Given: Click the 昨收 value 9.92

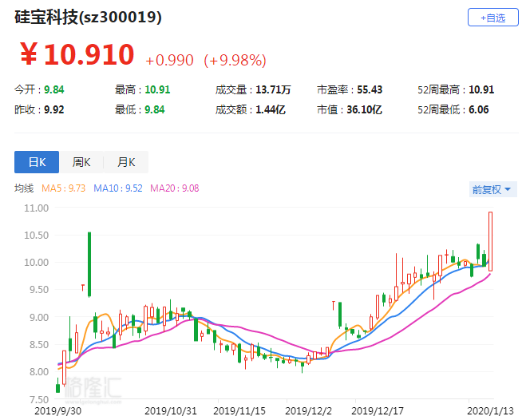Looking at the screenshot, I should [x=54, y=109].
